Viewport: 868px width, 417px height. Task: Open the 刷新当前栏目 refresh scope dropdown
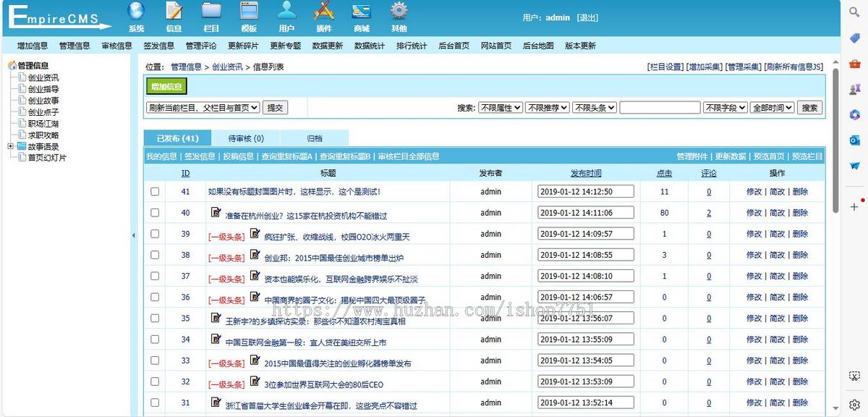tap(203, 107)
